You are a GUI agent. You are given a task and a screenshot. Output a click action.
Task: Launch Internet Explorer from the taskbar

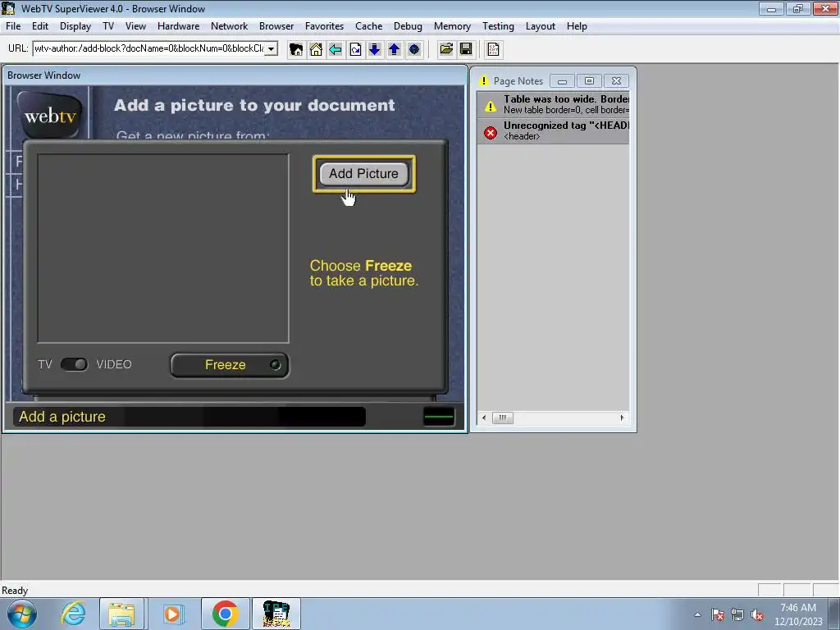pos(73,614)
